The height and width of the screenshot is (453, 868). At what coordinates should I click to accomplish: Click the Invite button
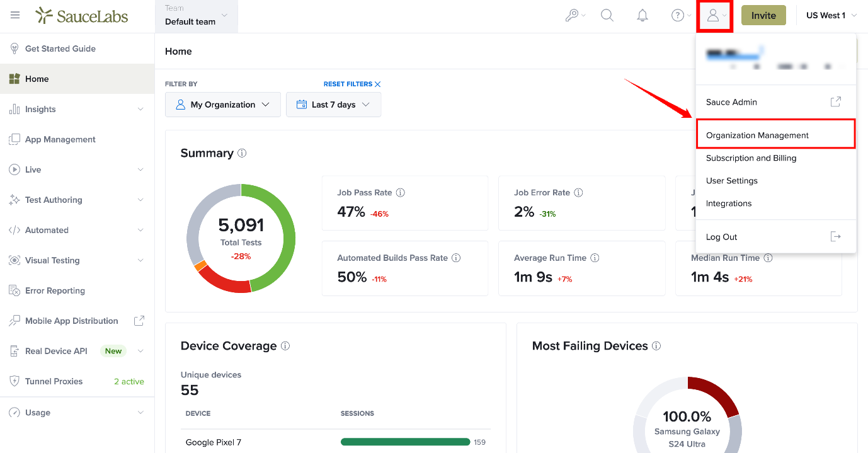pos(763,16)
